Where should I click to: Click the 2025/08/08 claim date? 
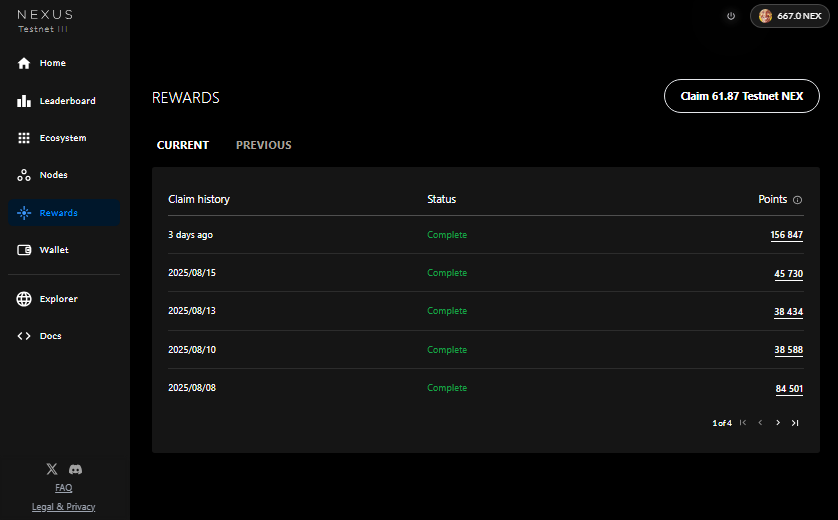click(x=192, y=387)
